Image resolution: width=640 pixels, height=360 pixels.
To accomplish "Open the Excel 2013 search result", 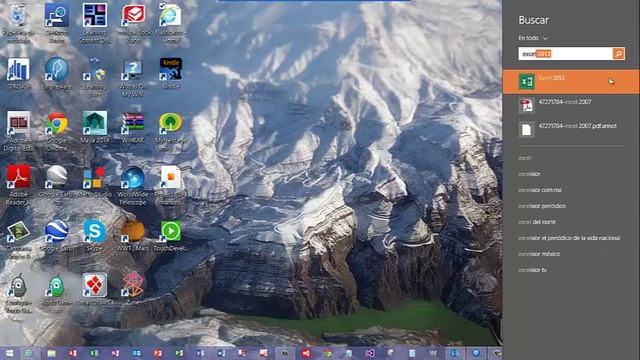I will tap(571, 82).
